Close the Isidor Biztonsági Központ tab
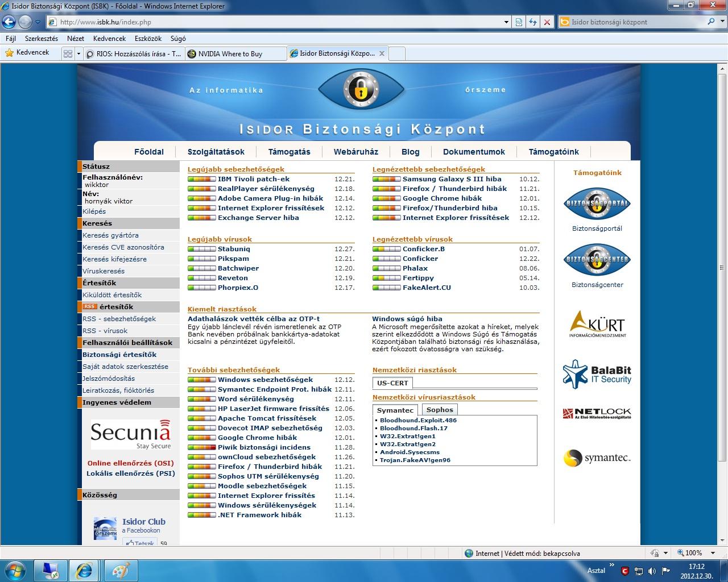 coord(382,53)
